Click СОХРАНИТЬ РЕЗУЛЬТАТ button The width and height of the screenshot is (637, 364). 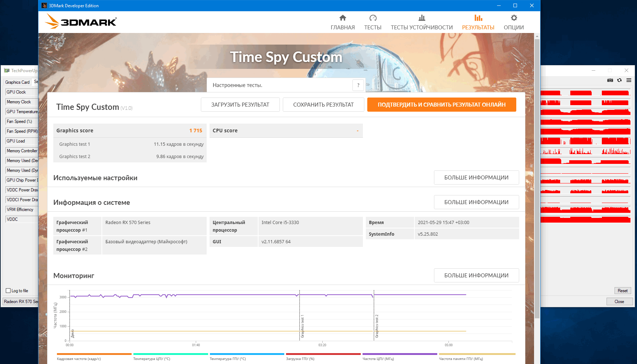point(323,104)
